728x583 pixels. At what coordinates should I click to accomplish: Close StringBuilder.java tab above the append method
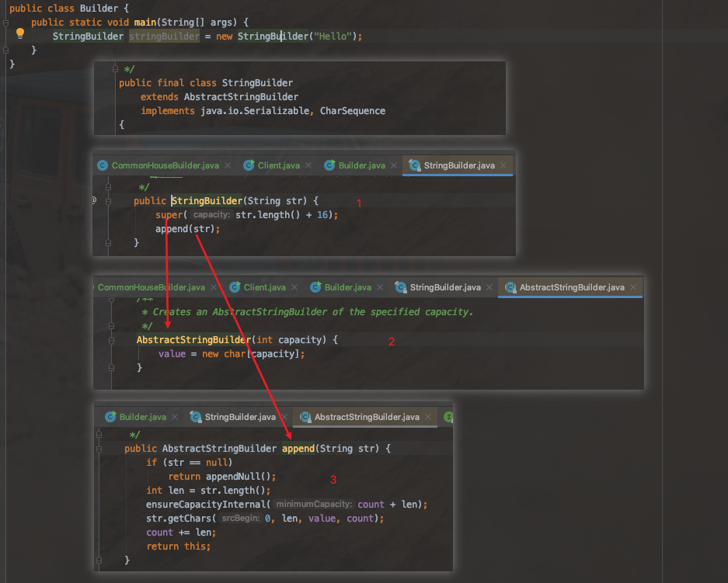[284, 417]
